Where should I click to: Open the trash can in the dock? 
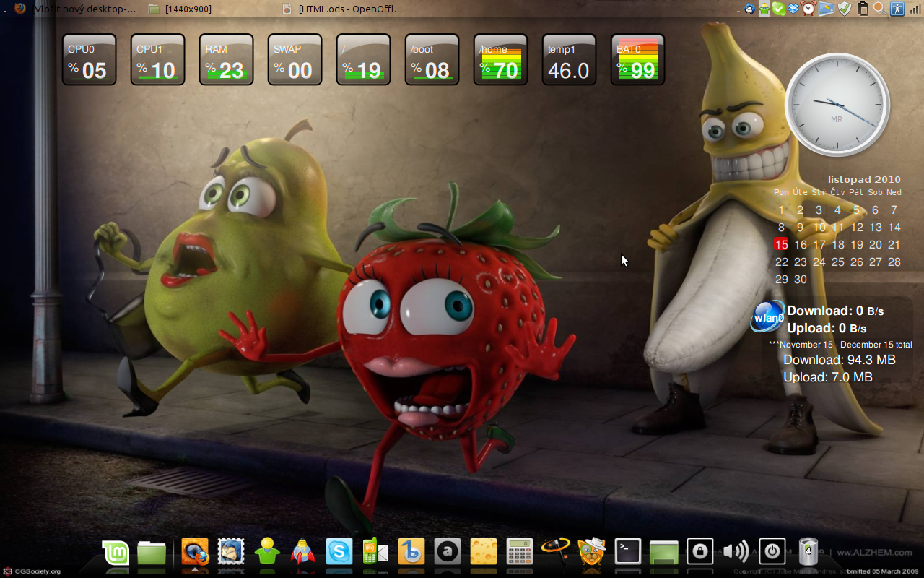tap(808, 552)
